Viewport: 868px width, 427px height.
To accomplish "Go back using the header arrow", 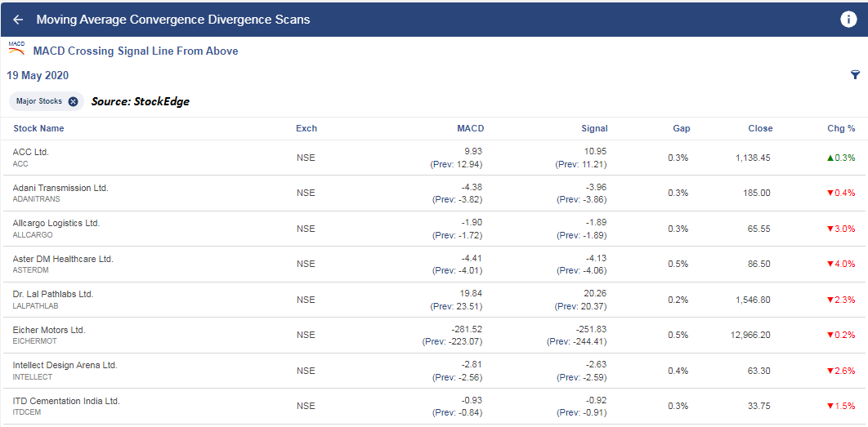I will (x=18, y=20).
